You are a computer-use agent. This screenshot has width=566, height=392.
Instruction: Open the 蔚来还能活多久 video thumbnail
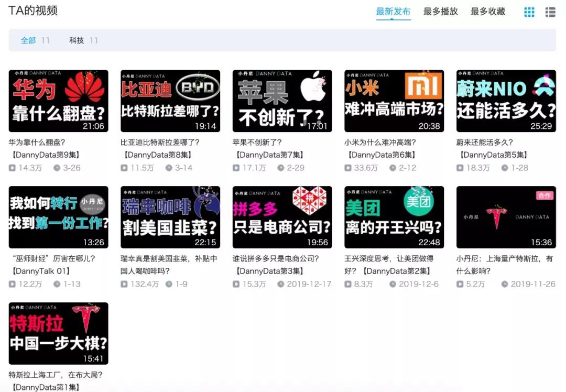pyautogui.click(x=506, y=101)
